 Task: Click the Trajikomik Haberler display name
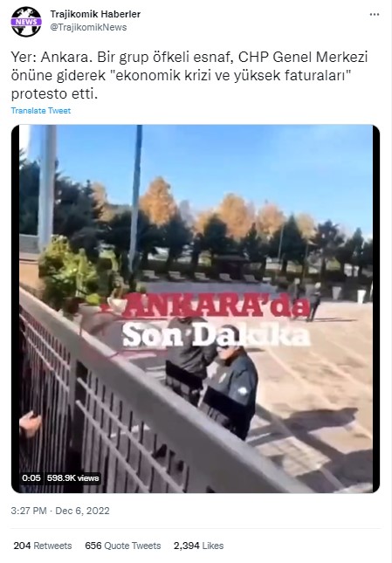click(95, 14)
